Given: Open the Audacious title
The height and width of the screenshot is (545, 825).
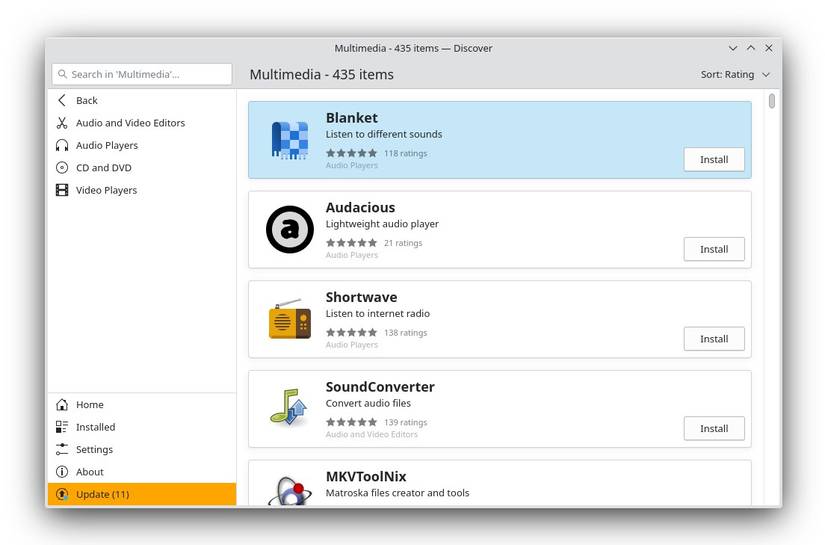Looking at the screenshot, I should [x=360, y=207].
